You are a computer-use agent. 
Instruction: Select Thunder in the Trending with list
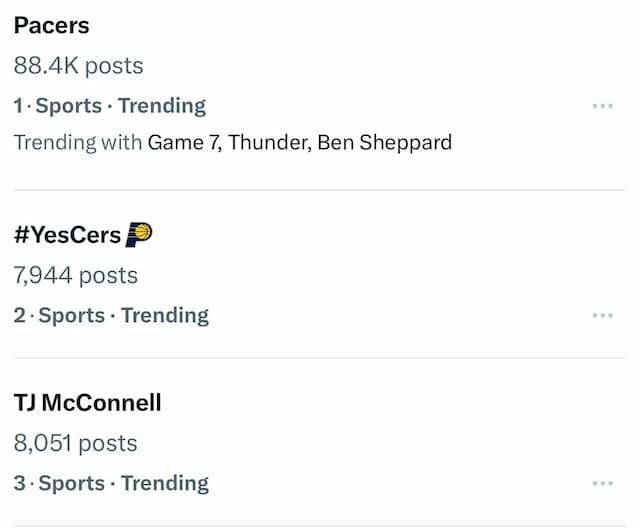pos(269,143)
